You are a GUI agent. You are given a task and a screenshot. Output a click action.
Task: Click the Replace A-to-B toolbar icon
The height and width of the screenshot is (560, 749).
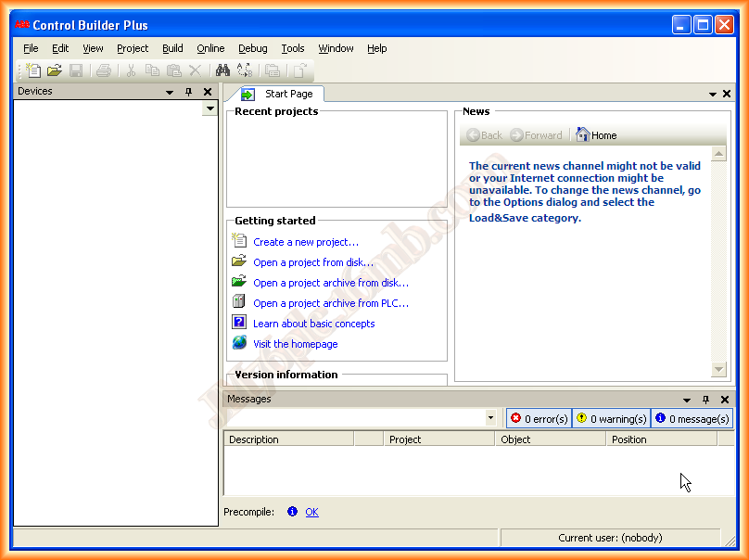(x=244, y=70)
